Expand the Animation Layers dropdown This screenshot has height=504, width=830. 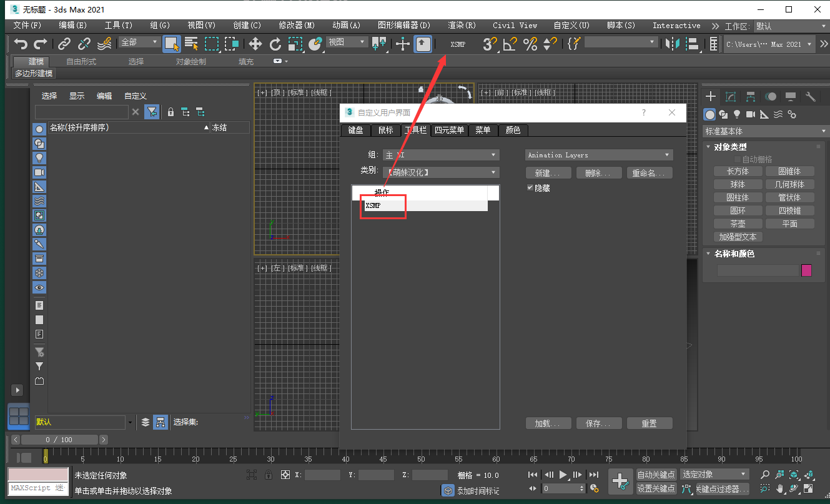(598, 154)
